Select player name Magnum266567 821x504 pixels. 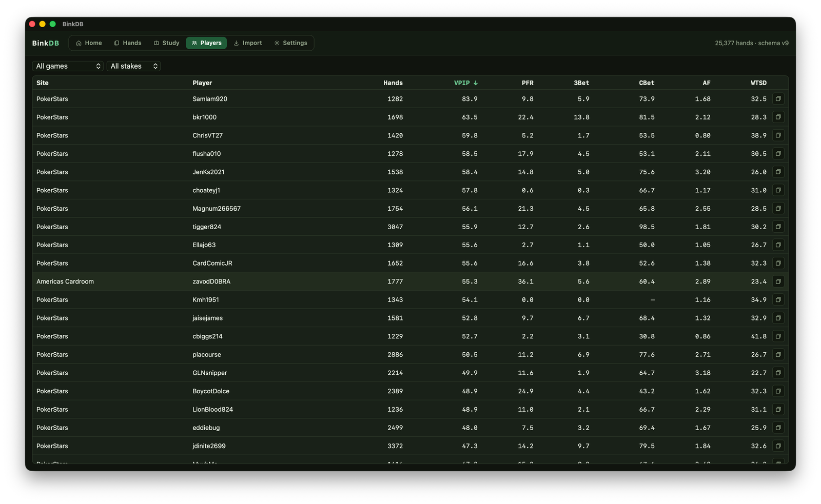click(217, 209)
